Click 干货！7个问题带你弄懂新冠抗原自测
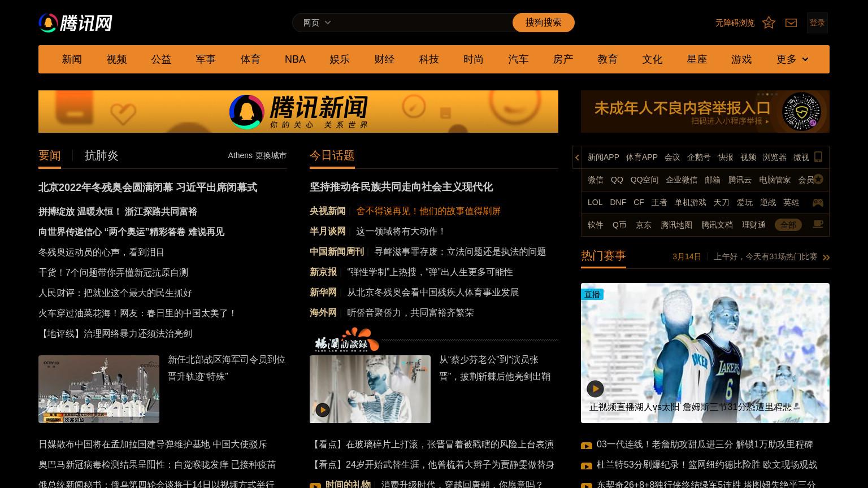 [x=113, y=272]
